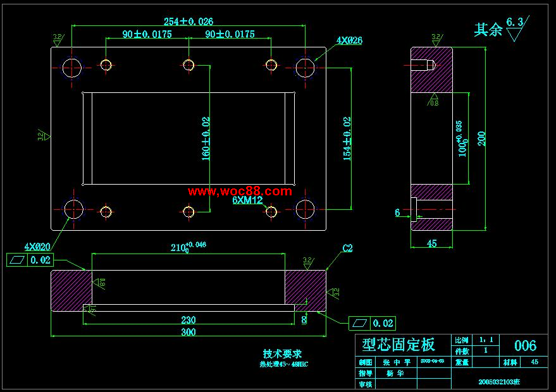Click the 其余 6.3 roughness note
Screen dimensions: 556x392
point(502,28)
